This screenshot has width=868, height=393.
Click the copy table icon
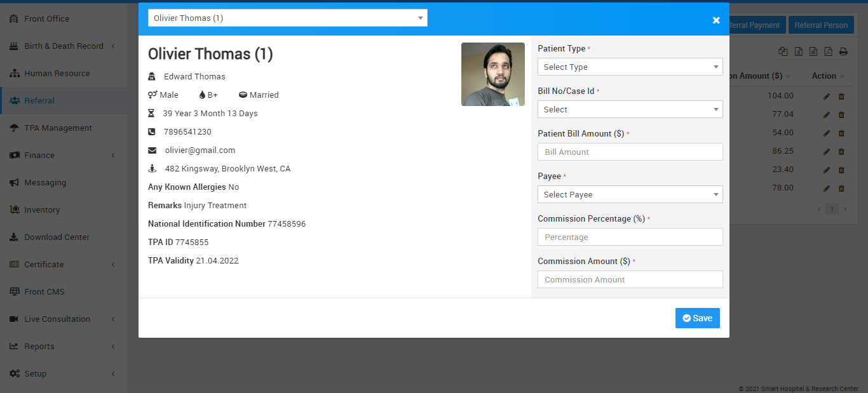pos(783,52)
